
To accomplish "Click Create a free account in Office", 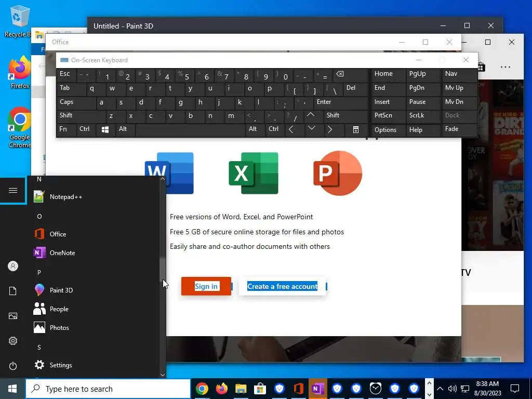I will (282, 286).
